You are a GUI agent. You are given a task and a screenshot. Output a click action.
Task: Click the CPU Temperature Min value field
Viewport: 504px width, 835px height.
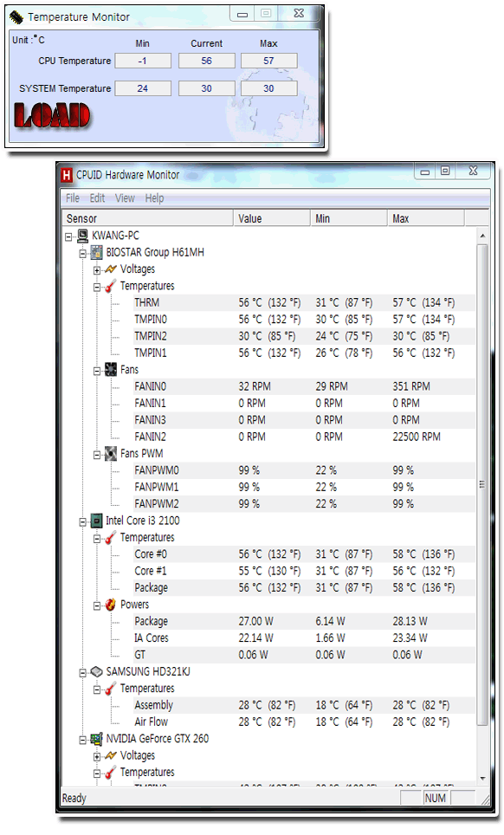pyautogui.click(x=143, y=61)
